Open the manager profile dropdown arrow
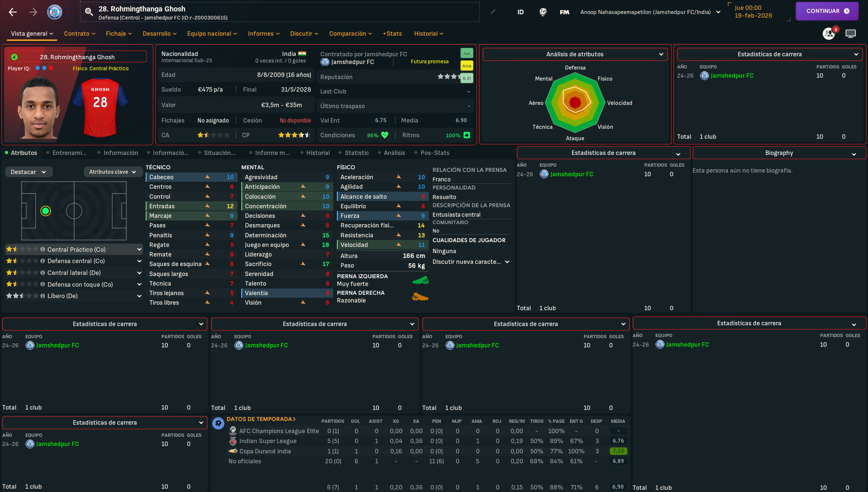The width and height of the screenshot is (868, 492). click(x=718, y=12)
